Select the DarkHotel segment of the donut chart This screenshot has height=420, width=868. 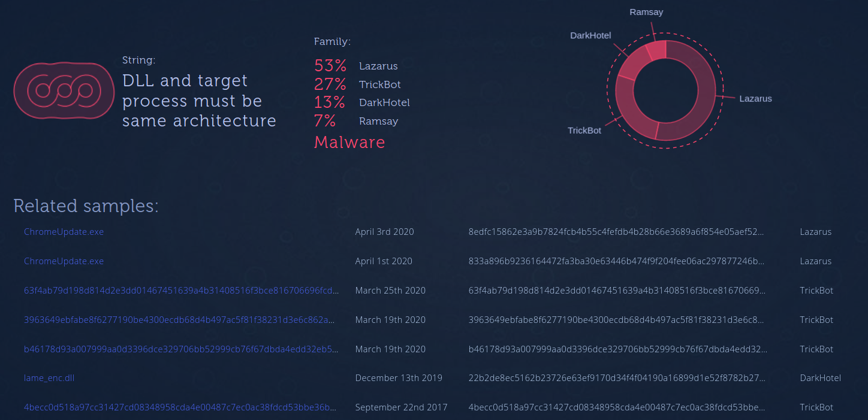(633, 62)
